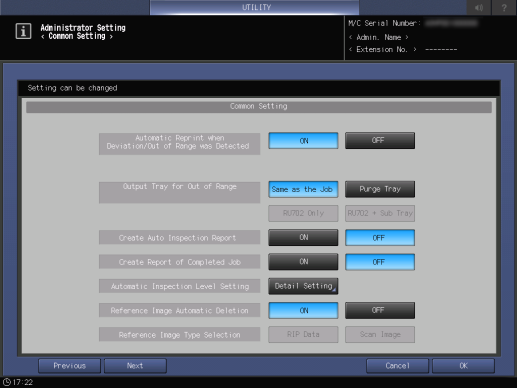Image resolution: width=517 pixels, height=388 pixels.
Task: Select Purge Tray for out of range
Action: coord(380,189)
